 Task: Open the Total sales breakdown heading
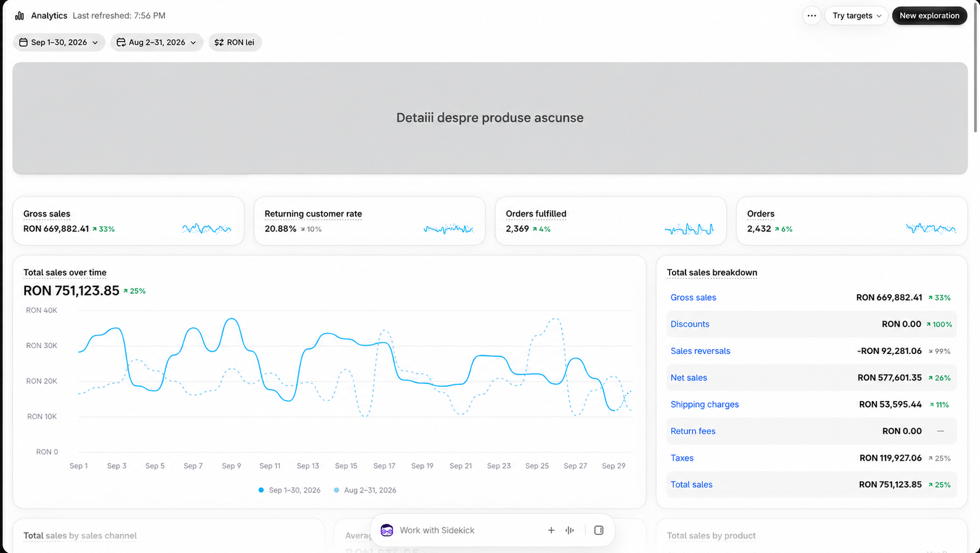[712, 272]
